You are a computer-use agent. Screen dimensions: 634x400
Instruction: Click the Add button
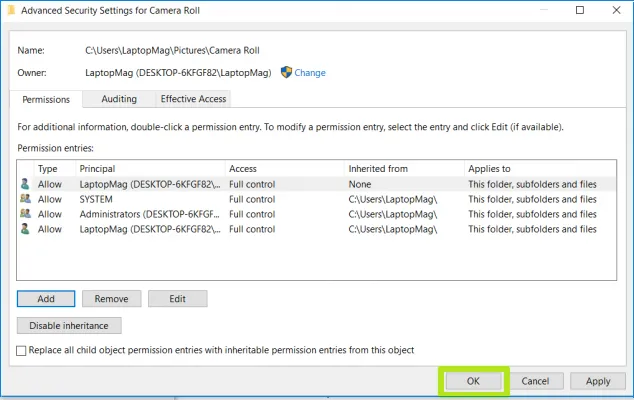[46, 299]
